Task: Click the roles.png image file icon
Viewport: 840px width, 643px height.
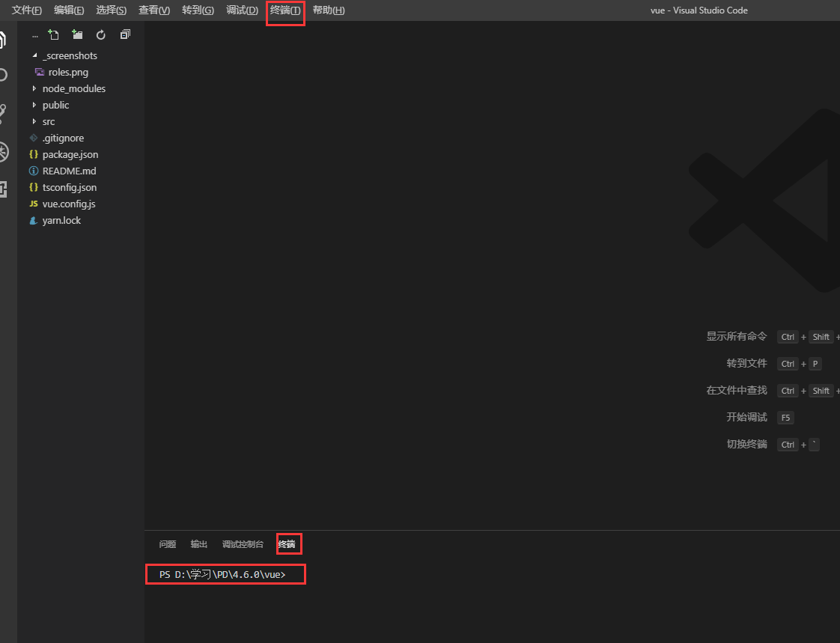Action: [39, 72]
